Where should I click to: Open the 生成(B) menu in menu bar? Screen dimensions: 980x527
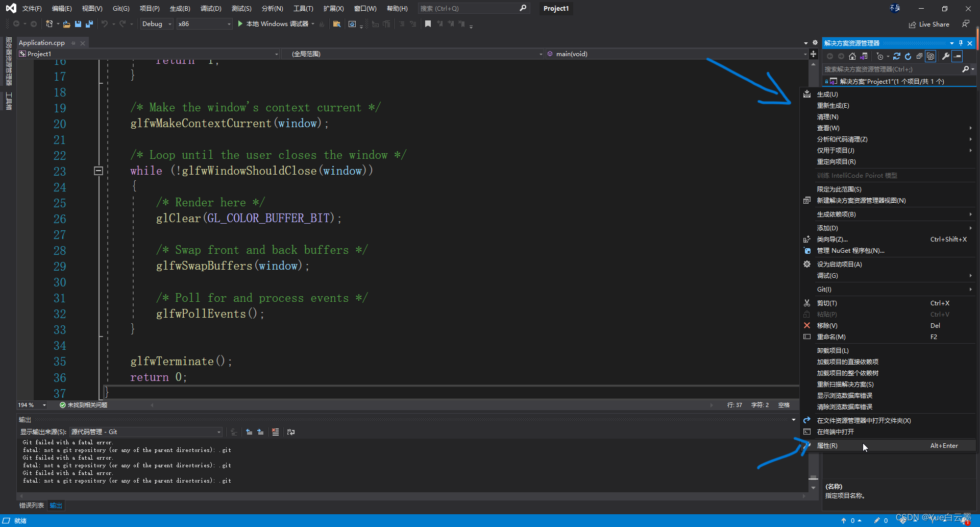180,9
